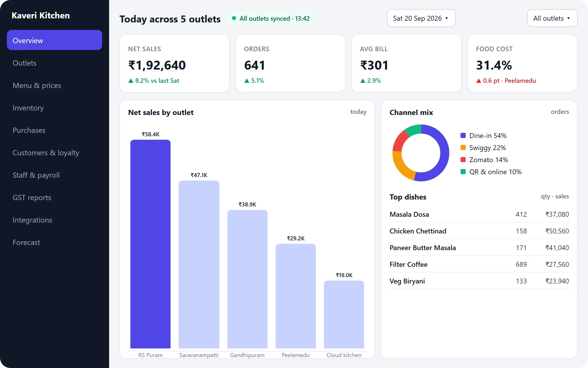Open Customers & loyalty page

[55, 153]
